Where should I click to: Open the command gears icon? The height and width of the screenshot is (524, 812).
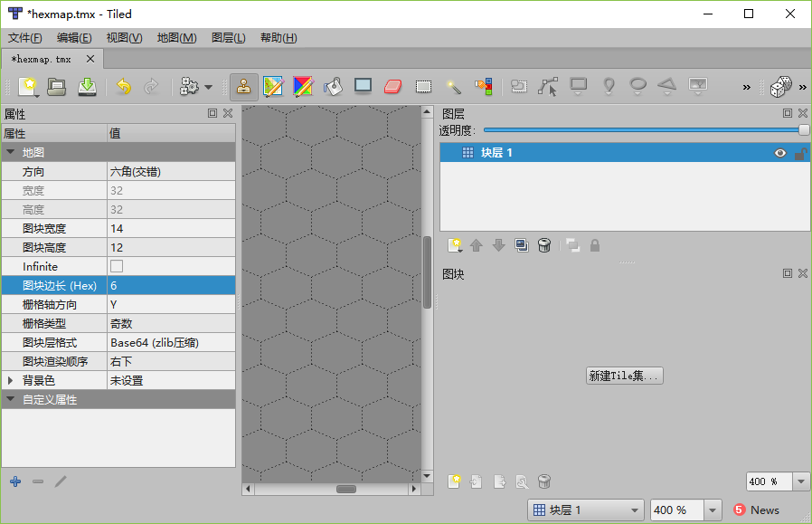click(189, 87)
